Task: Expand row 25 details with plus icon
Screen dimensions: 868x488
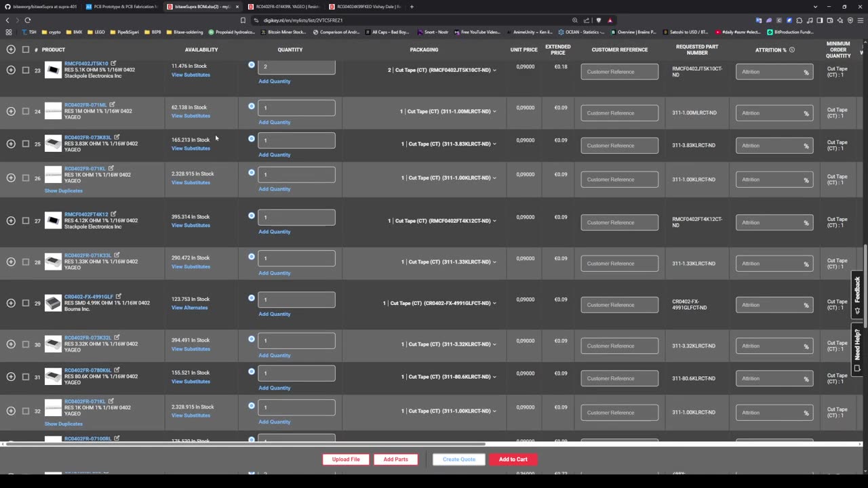Action: pos(11,144)
